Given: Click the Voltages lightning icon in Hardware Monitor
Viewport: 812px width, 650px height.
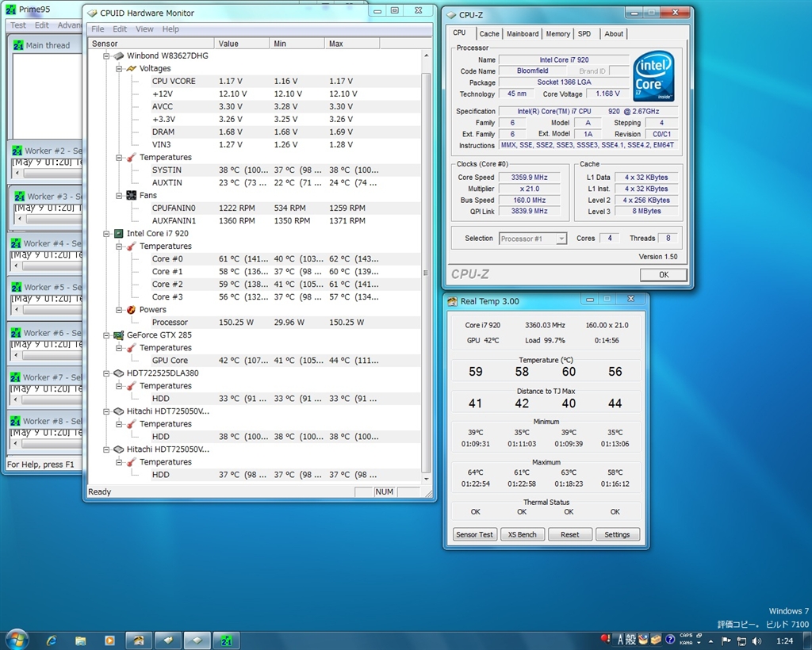Looking at the screenshot, I should point(131,68).
